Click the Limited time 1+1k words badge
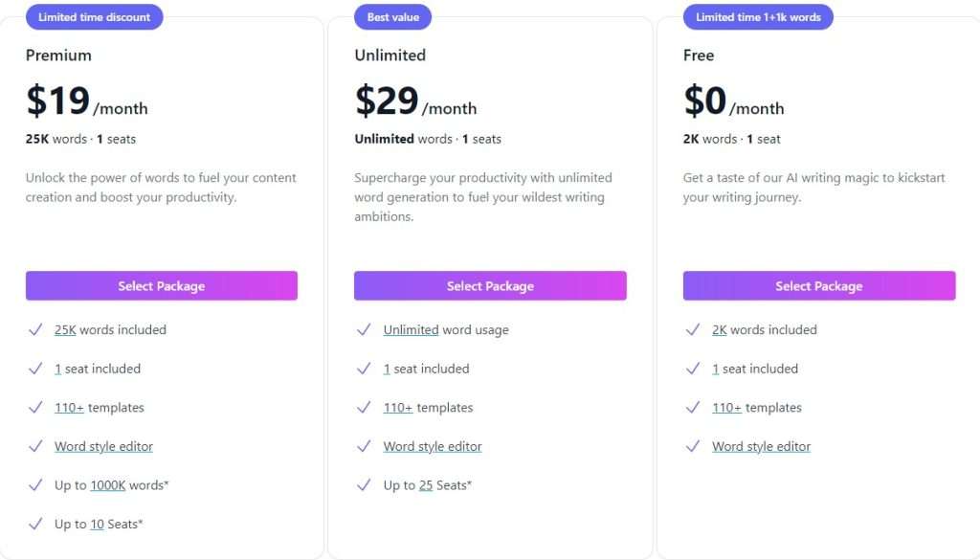Viewport: 980px width, 560px height. [758, 17]
